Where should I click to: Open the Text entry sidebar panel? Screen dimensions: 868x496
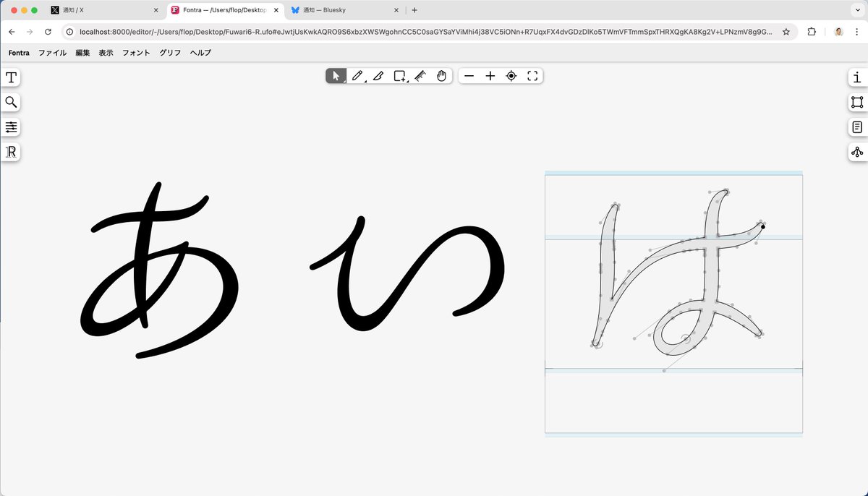click(x=11, y=77)
